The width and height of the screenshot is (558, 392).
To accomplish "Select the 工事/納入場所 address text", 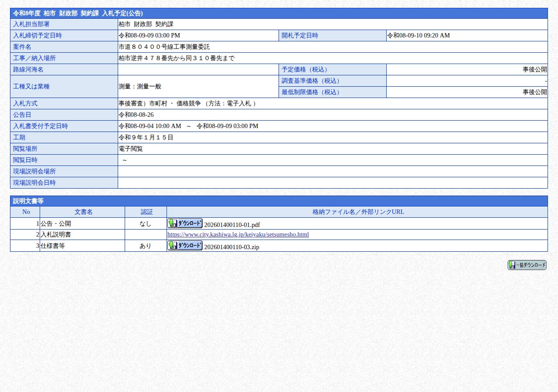I will click(177, 58).
